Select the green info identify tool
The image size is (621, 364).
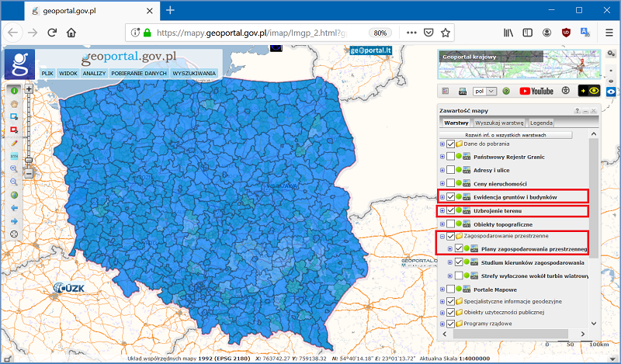click(14, 91)
